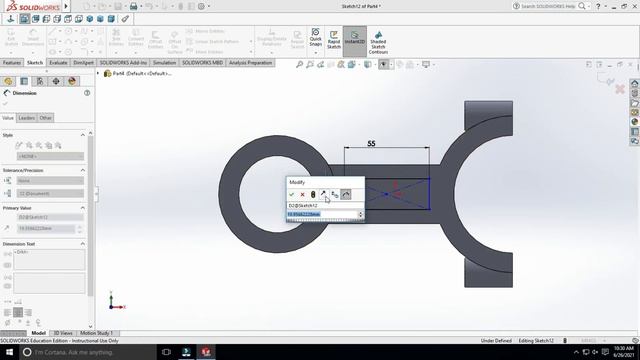Enable Rapid Sketch
This screenshot has width=640, height=360.
334,40
